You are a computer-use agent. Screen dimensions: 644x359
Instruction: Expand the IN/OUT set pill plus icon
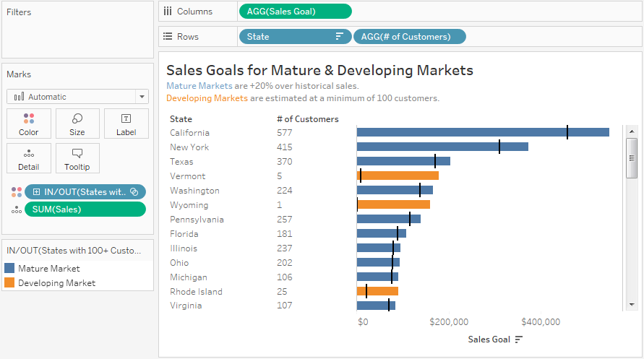pos(36,192)
